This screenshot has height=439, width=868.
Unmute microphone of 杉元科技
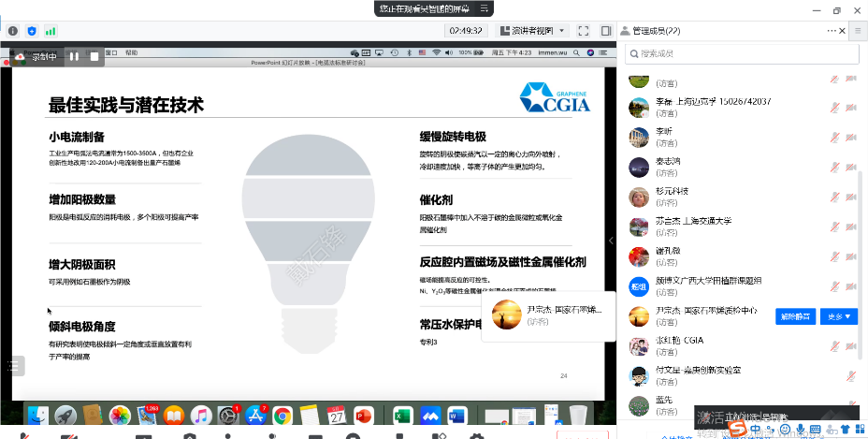pyautogui.click(x=834, y=197)
